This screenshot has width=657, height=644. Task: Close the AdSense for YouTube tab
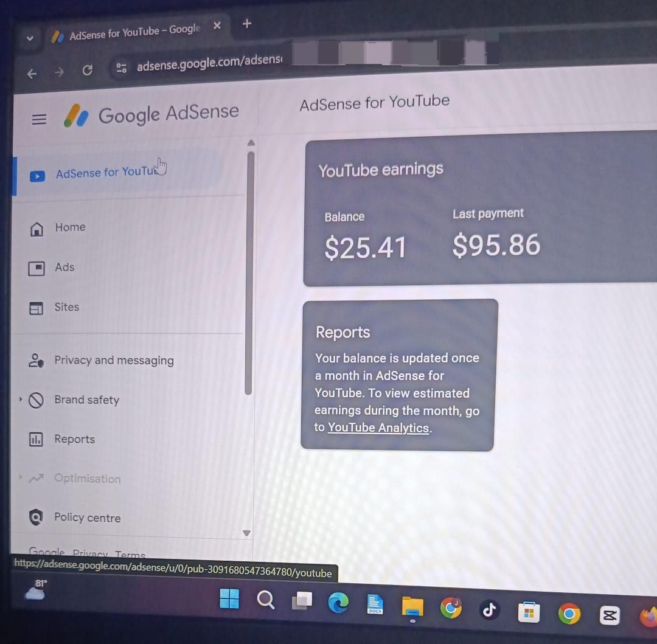[217, 26]
